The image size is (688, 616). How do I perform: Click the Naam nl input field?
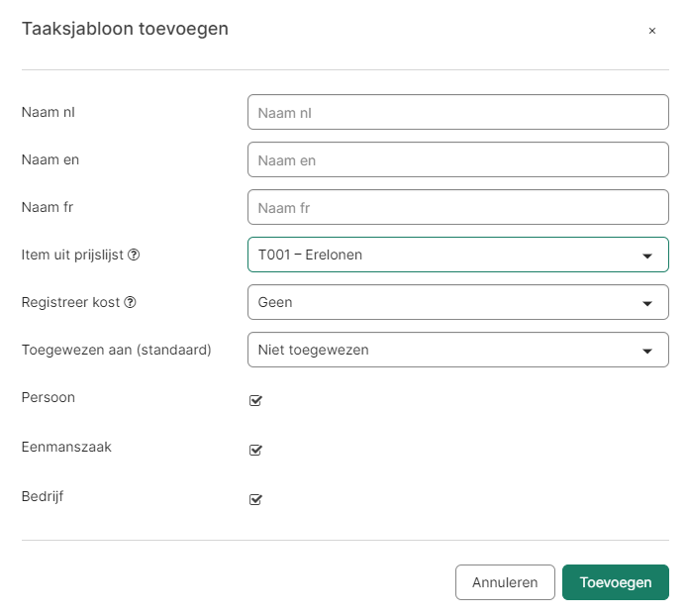coord(458,112)
